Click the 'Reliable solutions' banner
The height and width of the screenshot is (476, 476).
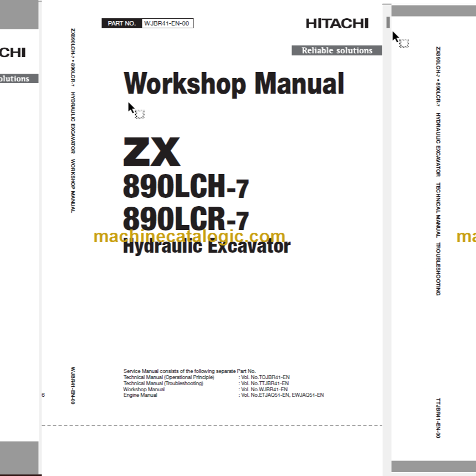pyautogui.click(x=337, y=50)
